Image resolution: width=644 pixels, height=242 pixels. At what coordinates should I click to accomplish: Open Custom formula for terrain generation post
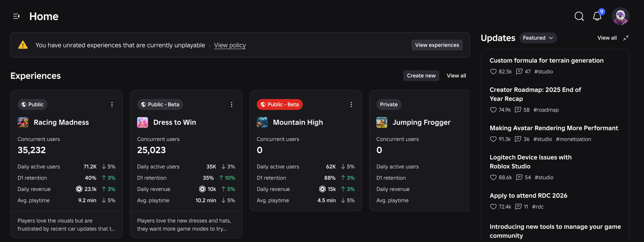(x=547, y=60)
